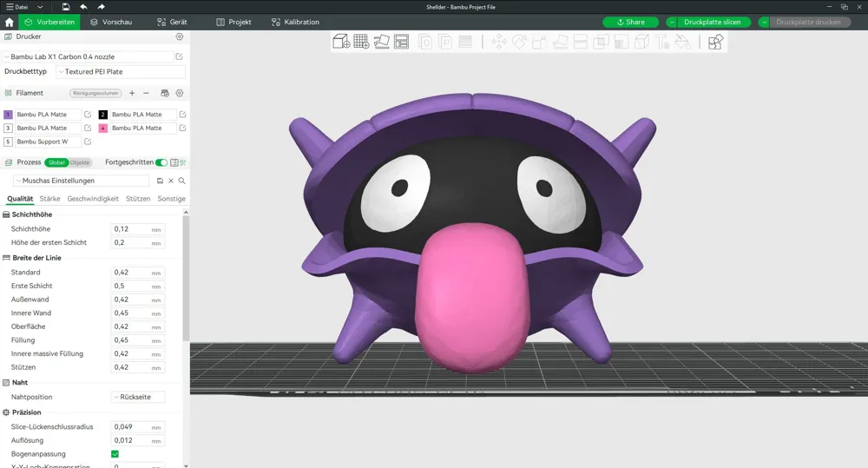Click the Reinigungsvolumen button

click(x=95, y=93)
